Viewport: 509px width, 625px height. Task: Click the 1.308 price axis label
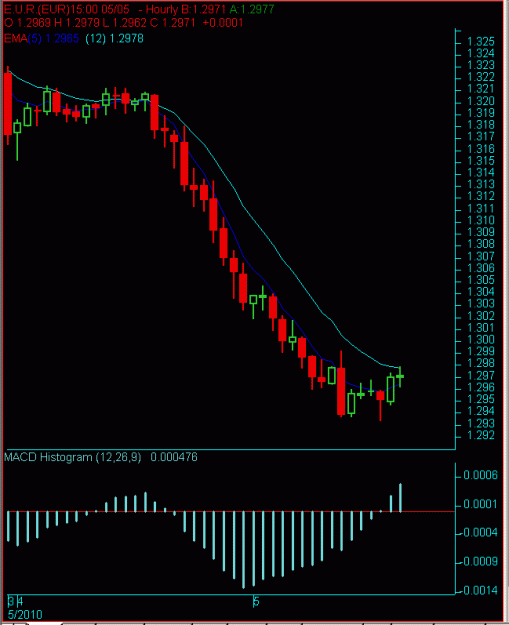pos(480,244)
